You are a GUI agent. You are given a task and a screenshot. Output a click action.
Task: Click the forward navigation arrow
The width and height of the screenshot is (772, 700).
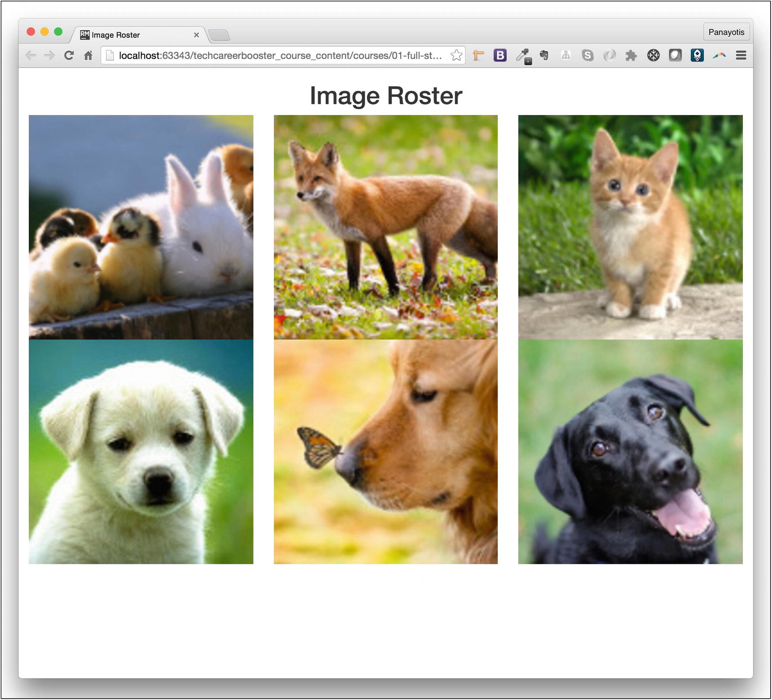[49, 55]
